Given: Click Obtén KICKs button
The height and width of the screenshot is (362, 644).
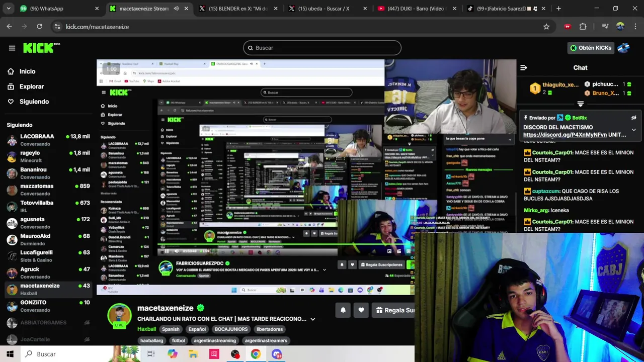Looking at the screenshot, I should (591, 48).
